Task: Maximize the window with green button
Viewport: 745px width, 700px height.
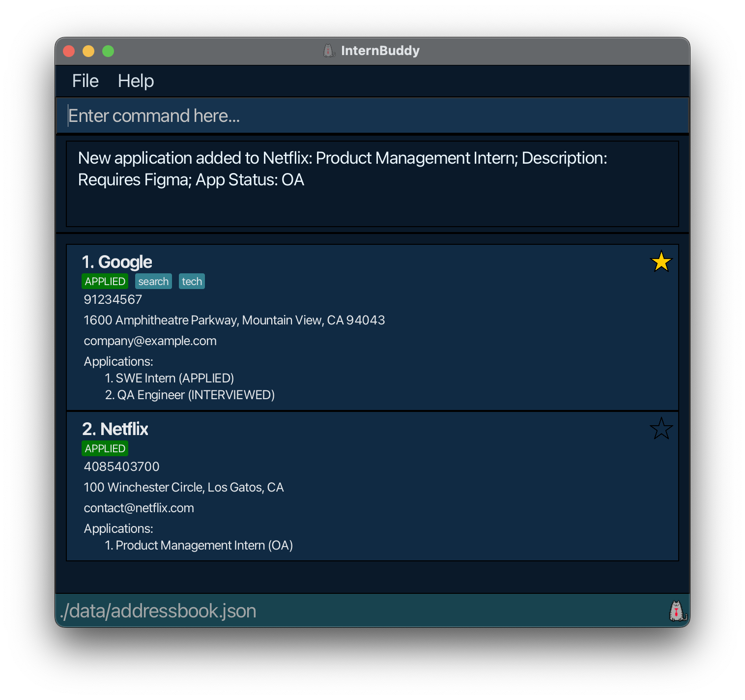Action: (108, 51)
